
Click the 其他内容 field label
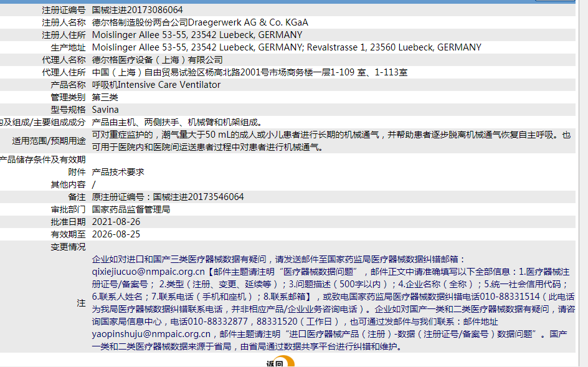pos(69,184)
